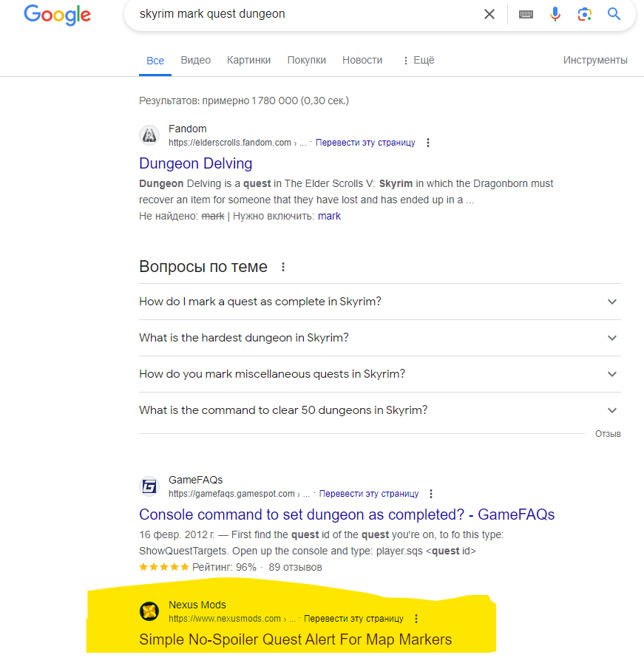Clear the search query with X

coord(489,14)
